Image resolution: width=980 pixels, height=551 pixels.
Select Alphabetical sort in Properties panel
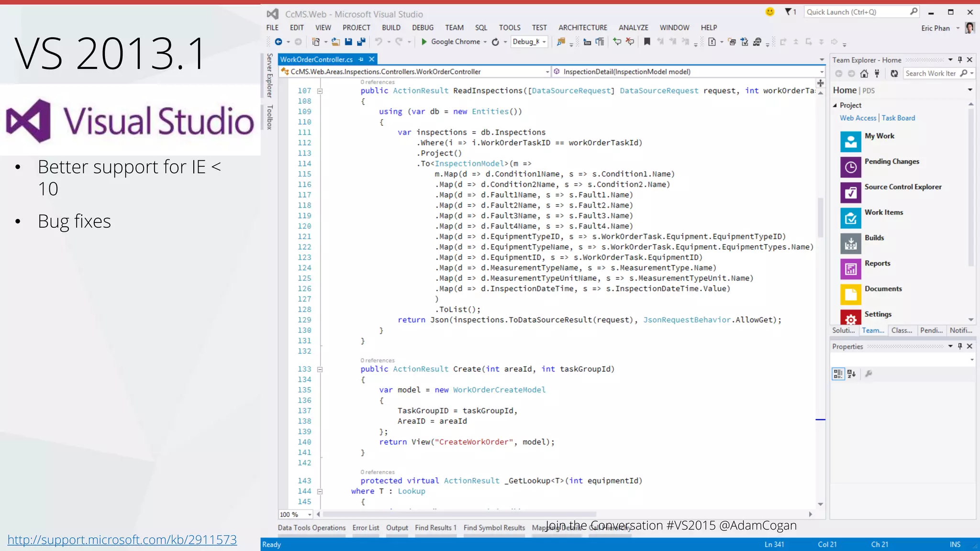[x=851, y=374]
